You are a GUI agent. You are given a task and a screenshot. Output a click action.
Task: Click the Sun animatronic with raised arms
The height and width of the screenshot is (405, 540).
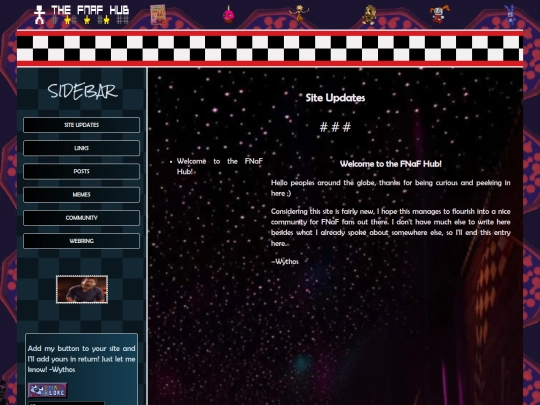pos(299,14)
